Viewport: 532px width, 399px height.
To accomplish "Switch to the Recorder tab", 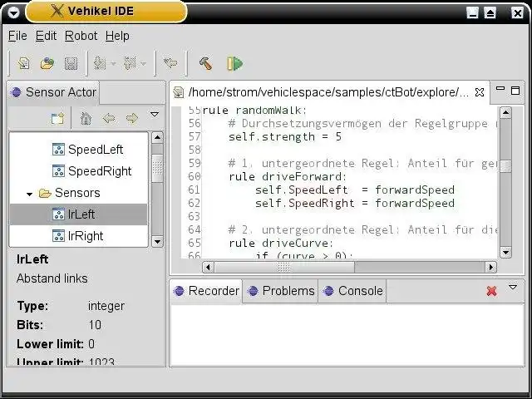I will point(207,291).
